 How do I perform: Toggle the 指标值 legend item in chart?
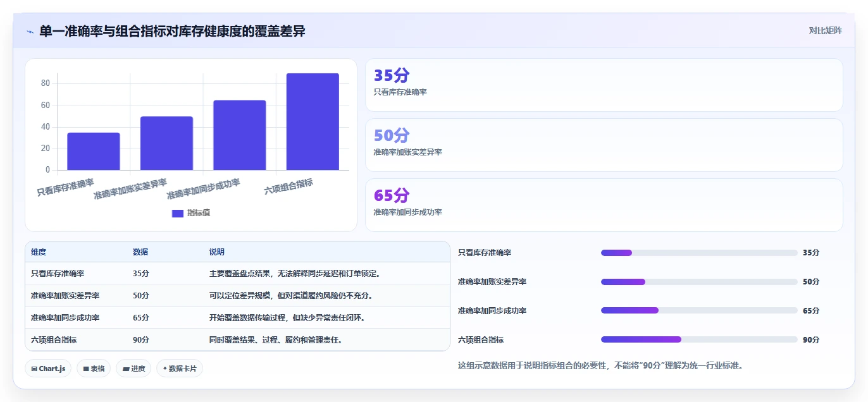[x=191, y=213]
